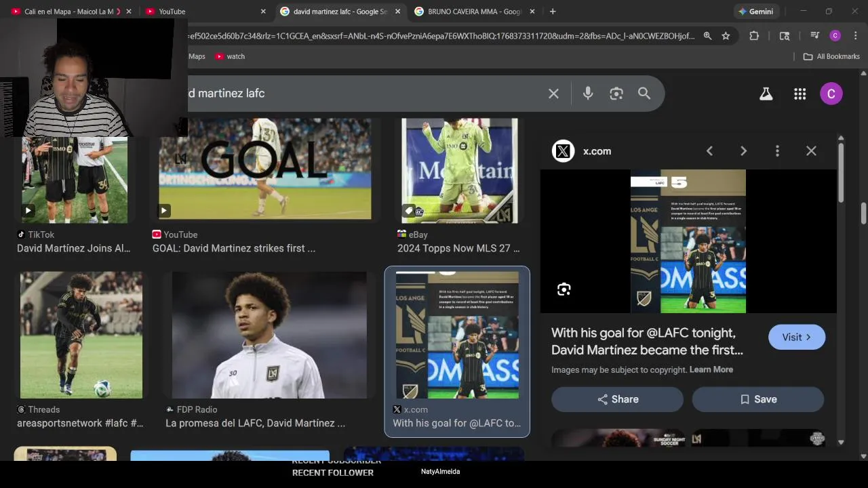Open a new browser tab
This screenshot has width=868, height=488.
click(553, 12)
